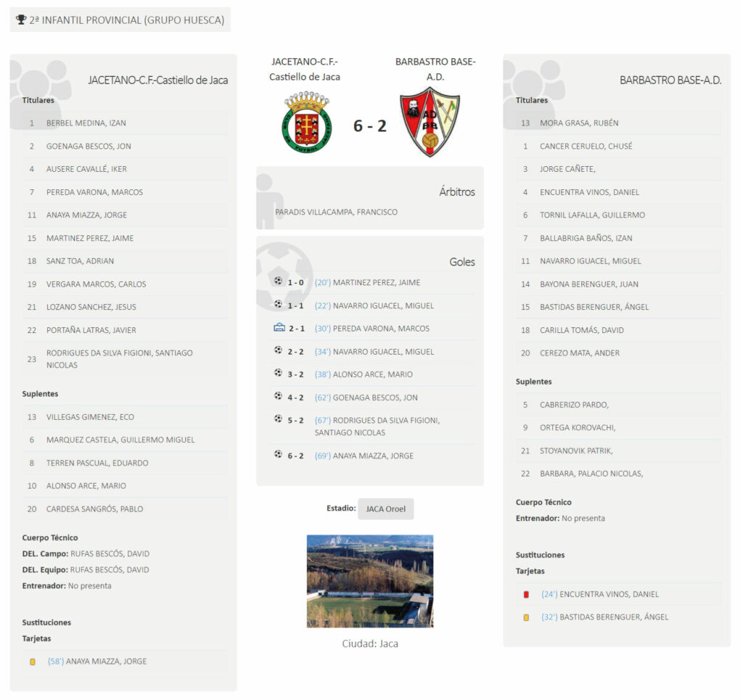
Task: Click the soccer ball icon for 1-0 goal
Action: 278,281
